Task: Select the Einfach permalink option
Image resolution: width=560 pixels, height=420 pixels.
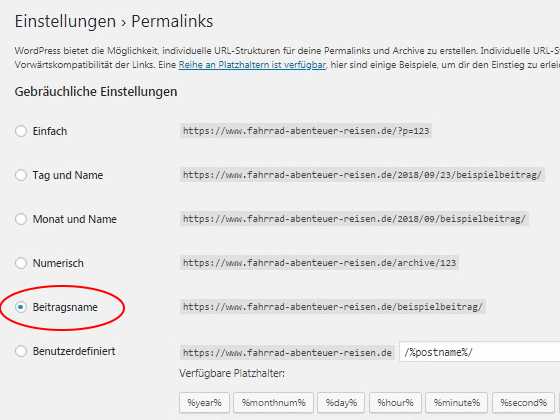Action: pos(21,131)
